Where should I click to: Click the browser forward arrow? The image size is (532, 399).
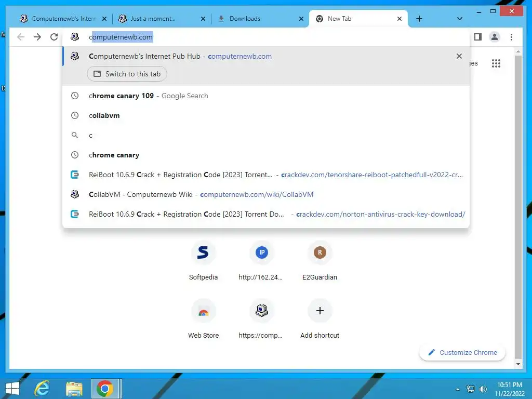pos(37,37)
